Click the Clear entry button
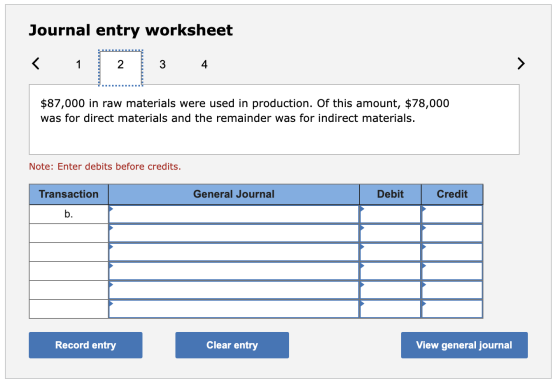Screen dimensions: 560x388 click(232, 345)
